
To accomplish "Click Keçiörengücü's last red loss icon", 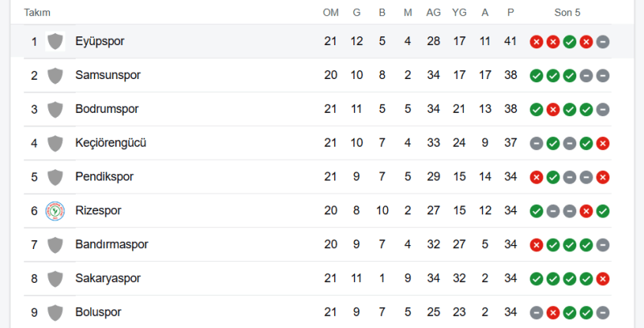I will pos(602,143).
